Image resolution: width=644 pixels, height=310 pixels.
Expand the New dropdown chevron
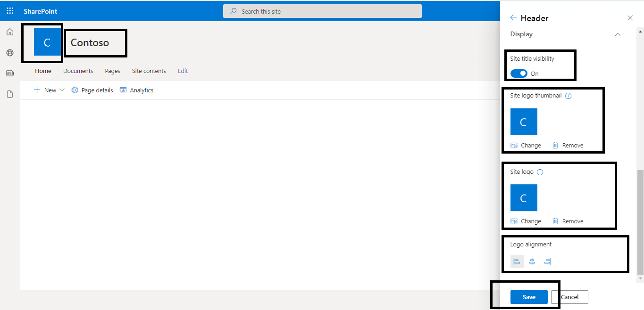tap(62, 90)
